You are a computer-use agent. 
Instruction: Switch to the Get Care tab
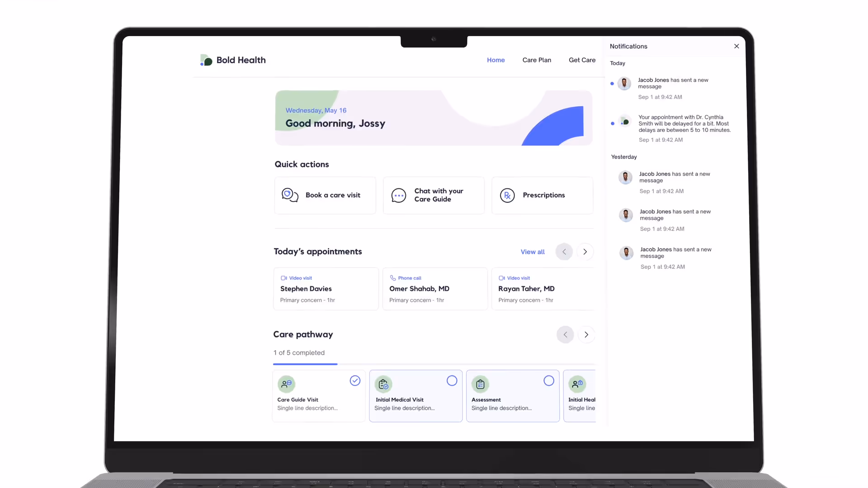(582, 60)
